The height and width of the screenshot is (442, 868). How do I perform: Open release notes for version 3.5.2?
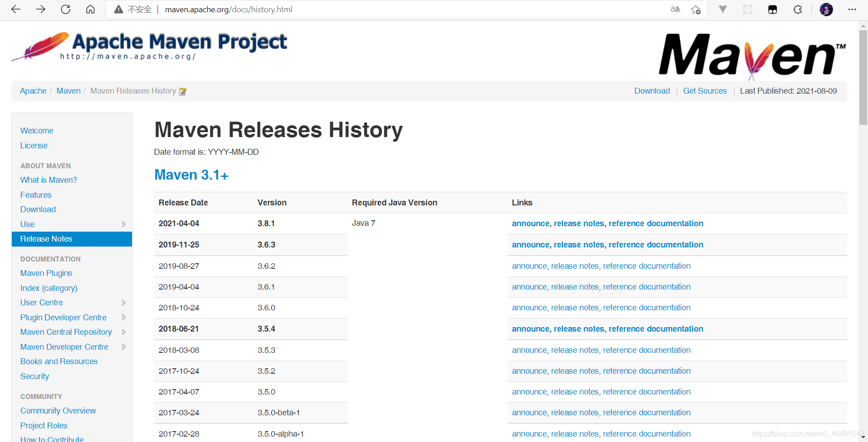click(575, 371)
